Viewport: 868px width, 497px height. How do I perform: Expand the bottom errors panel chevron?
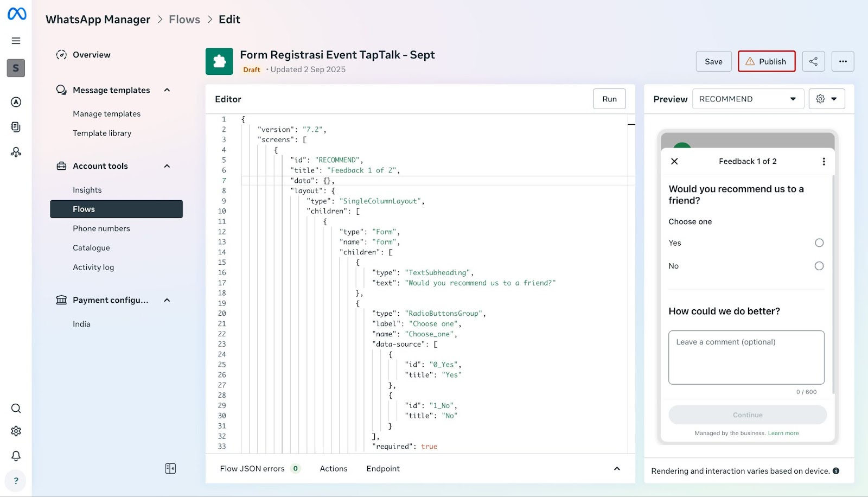(x=617, y=469)
